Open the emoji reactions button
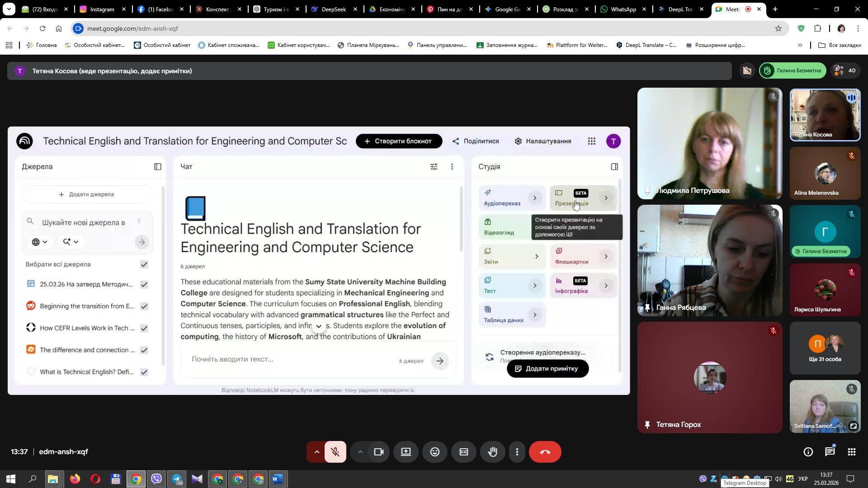Screen dimensions: 868x488 434,452
